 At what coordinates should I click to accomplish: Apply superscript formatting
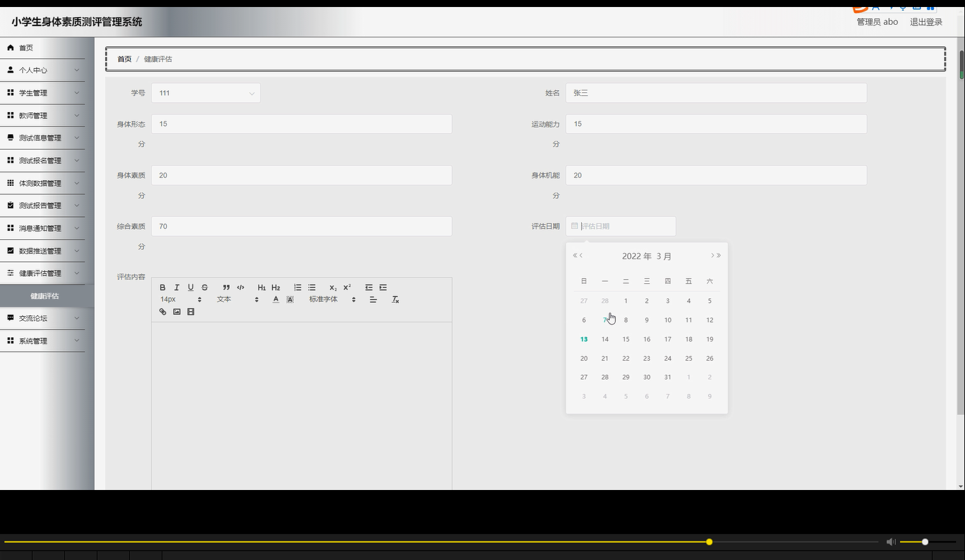coord(347,288)
